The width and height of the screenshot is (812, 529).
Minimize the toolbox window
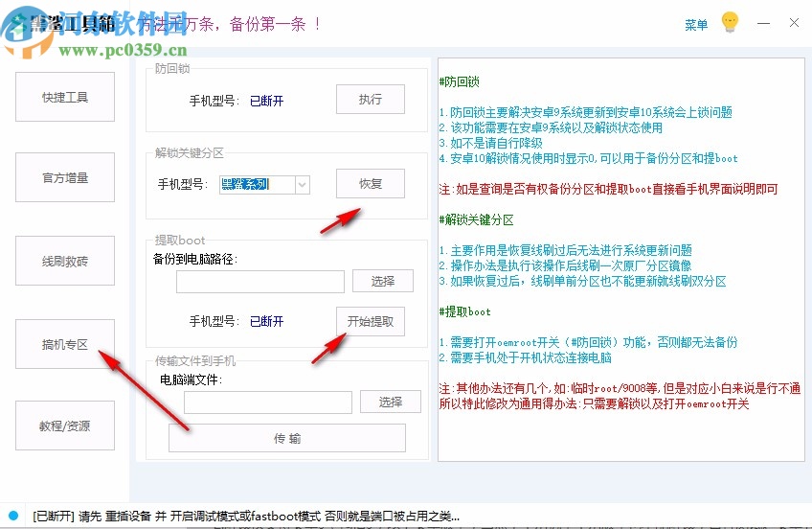(763, 23)
